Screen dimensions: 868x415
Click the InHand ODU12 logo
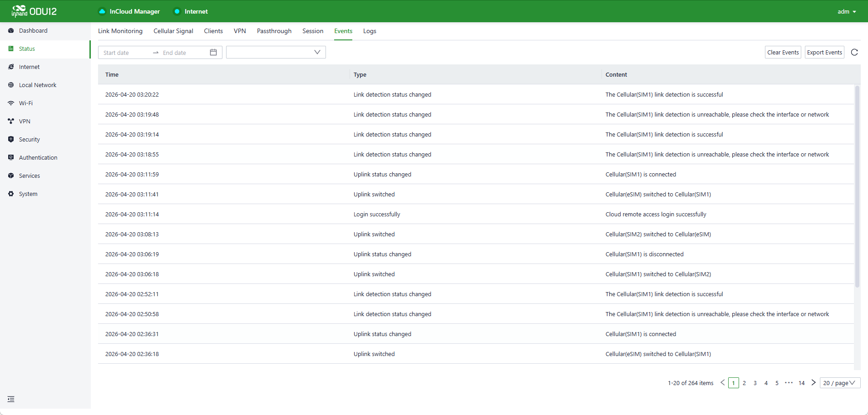[x=35, y=11]
